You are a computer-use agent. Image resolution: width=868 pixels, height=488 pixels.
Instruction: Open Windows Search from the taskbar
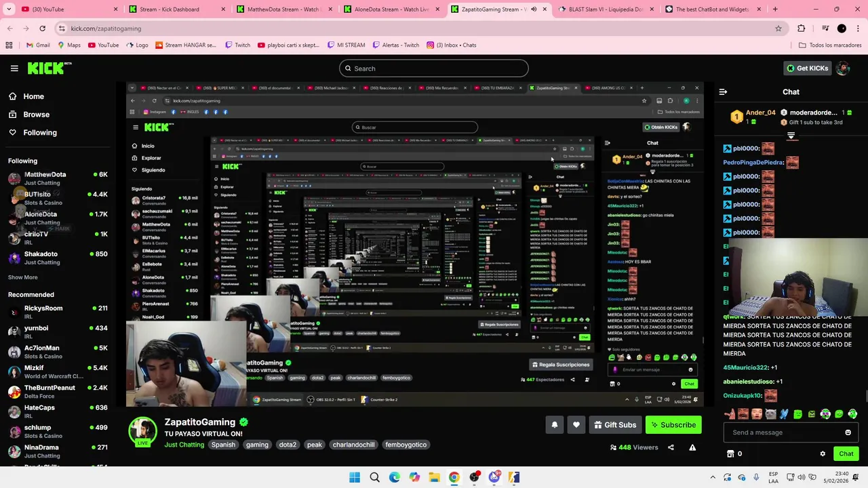pyautogui.click(x=374, y=477)
